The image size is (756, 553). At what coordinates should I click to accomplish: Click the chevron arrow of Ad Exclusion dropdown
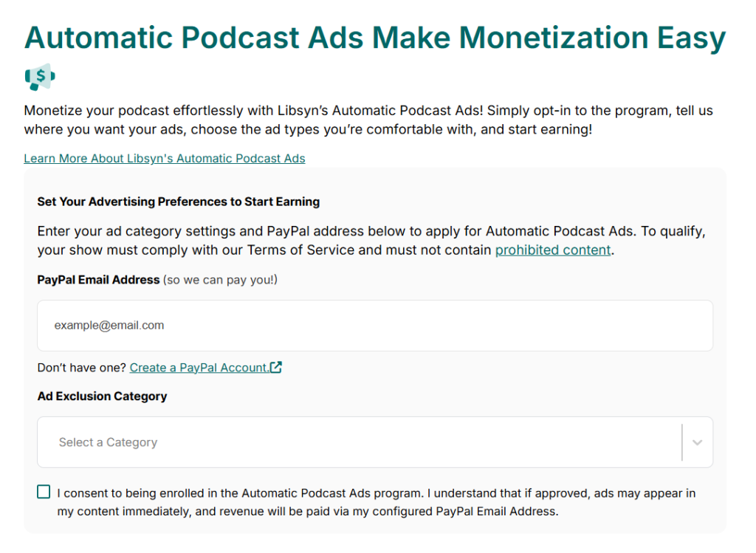(697, 442)
